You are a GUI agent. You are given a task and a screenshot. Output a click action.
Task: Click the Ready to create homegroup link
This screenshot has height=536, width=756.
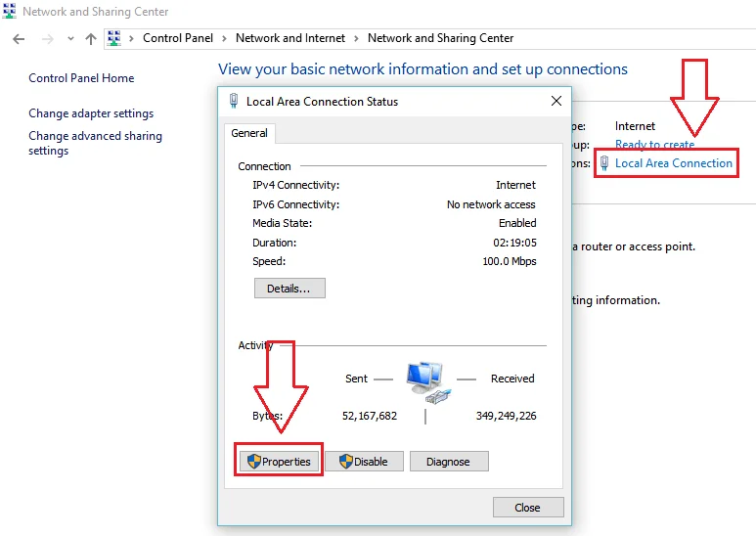point(654,144)
